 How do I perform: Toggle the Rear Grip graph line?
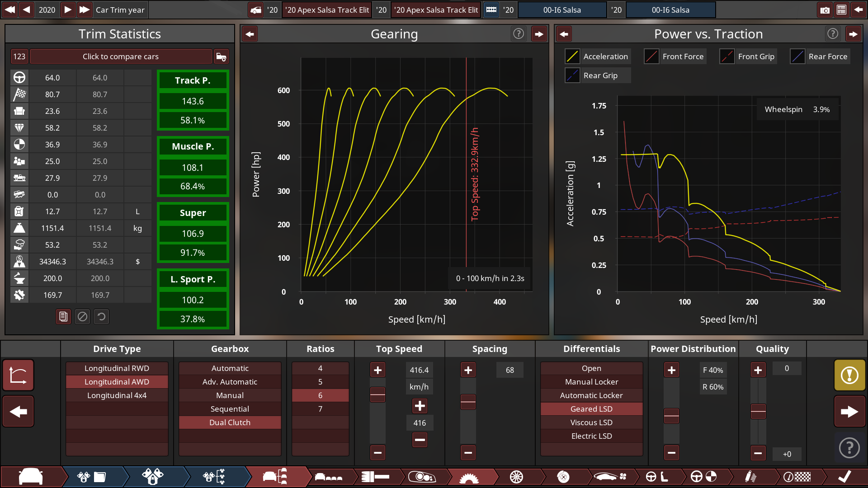(572, 75)
